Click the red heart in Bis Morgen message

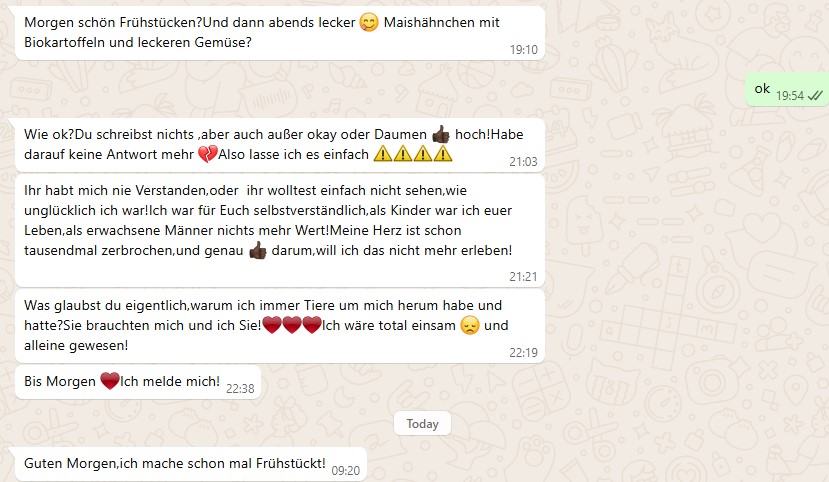tap(109, 381)
